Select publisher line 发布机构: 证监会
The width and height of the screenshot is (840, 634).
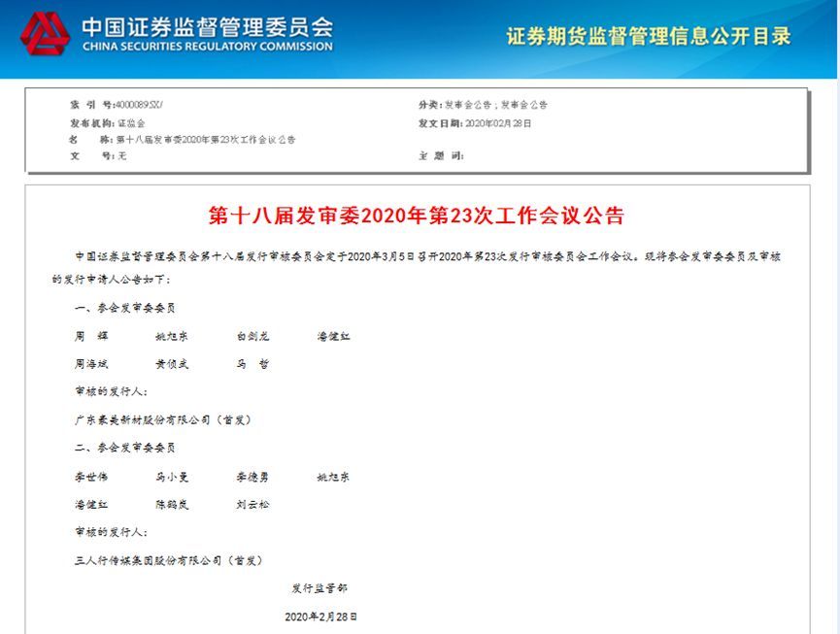point(108,123)
